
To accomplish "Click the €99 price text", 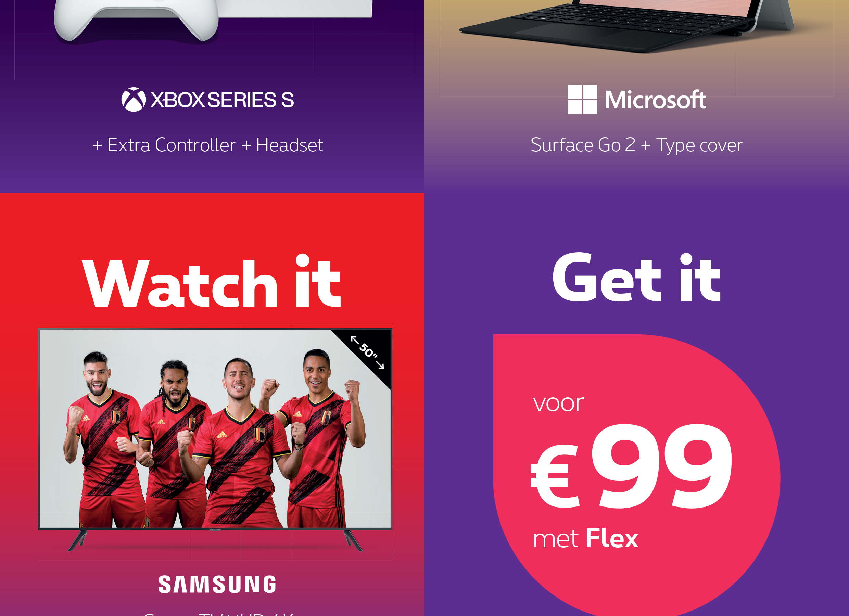I will tap(631, 466).
